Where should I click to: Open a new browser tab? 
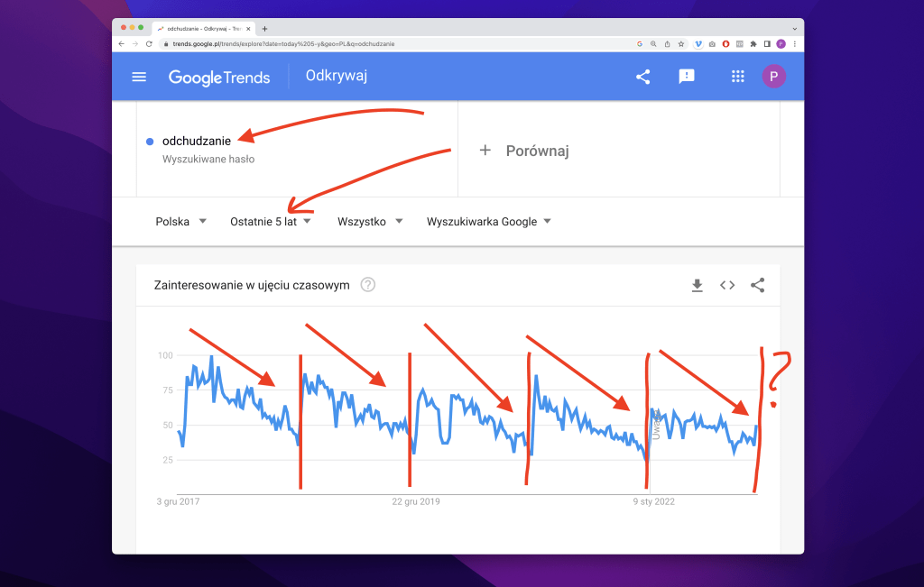[x=264, y=28]
